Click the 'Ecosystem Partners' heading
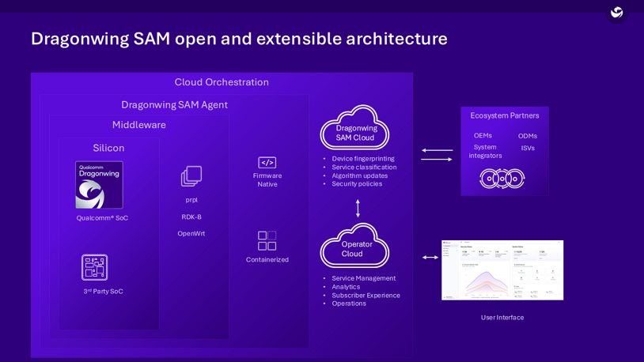 (x=504, y=115)
